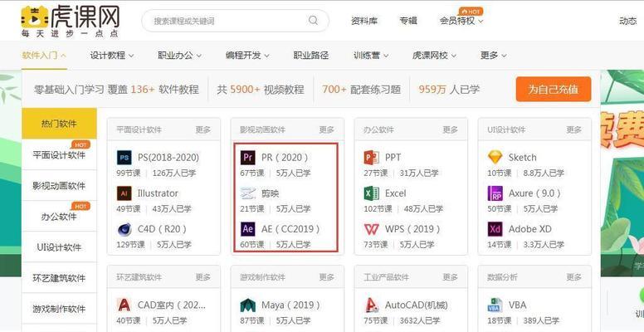This screenshot has height=332, width=644.
Task: Open the CAD室内 red A icon
Action: pyautogui.click(x=124, y=305)
